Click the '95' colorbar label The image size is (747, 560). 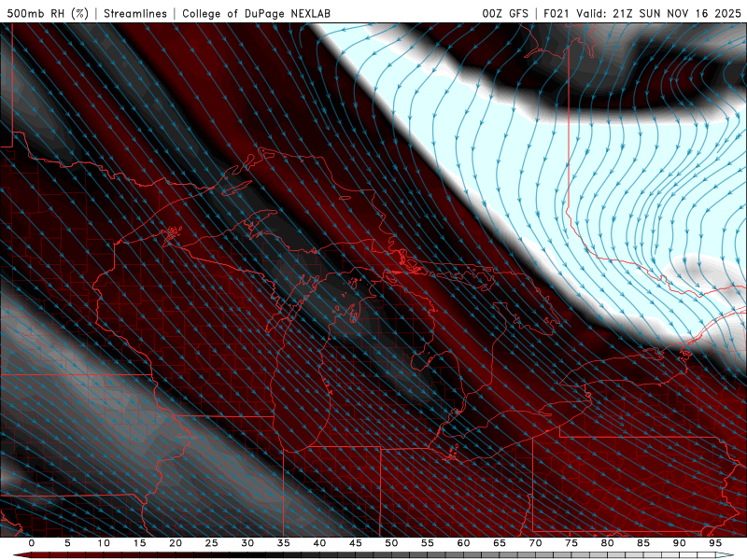pyautogui.click(x=715, y=543)
